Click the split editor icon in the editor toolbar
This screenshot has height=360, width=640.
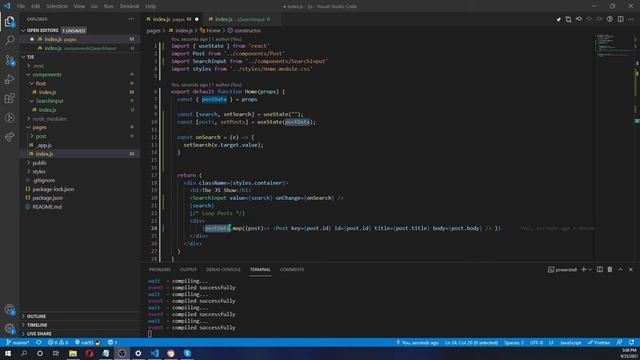(620, 19)
